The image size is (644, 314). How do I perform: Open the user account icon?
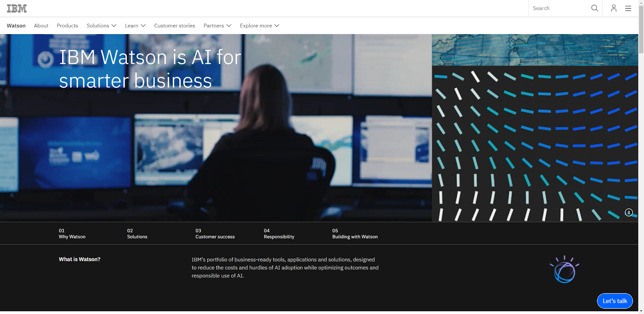point(613,8)
